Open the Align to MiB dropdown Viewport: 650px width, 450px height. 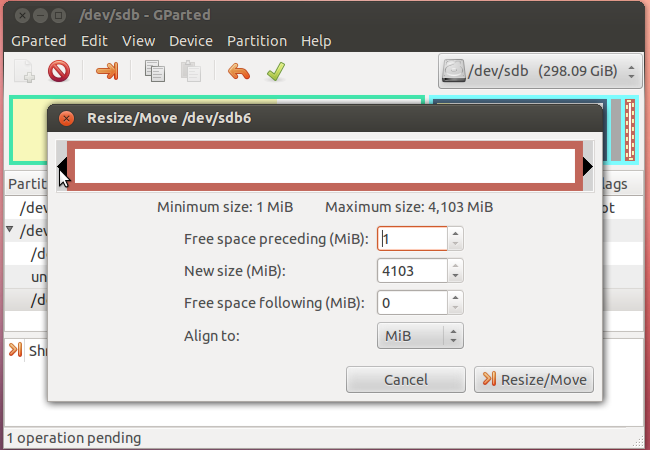point(420,336)
